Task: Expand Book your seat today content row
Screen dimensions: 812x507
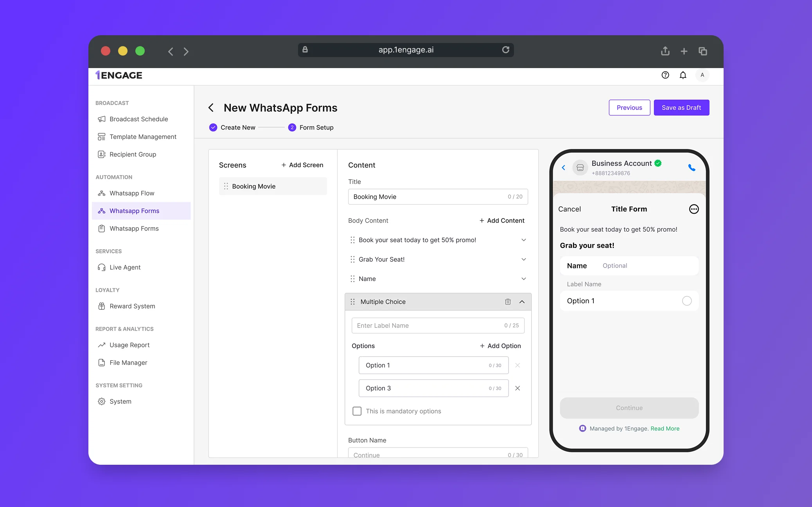Action: click(x=523, y=240)
